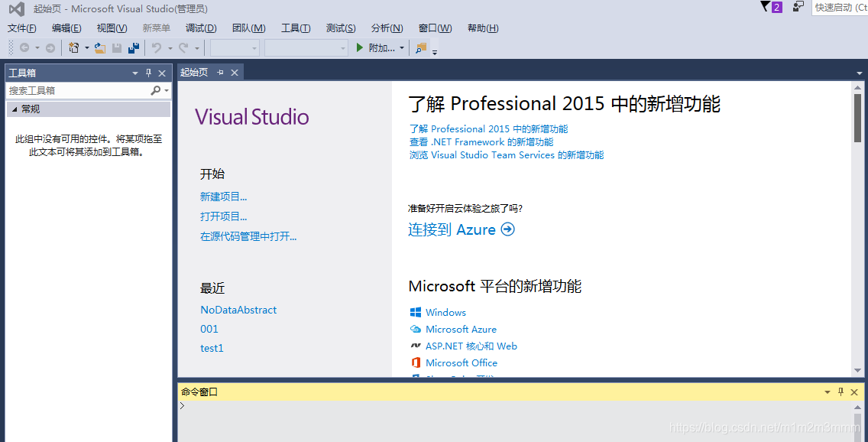The height and width of the screenshot is (442, 868).
Task: Open New Project dropdown arrow
Action: [87, 48]
